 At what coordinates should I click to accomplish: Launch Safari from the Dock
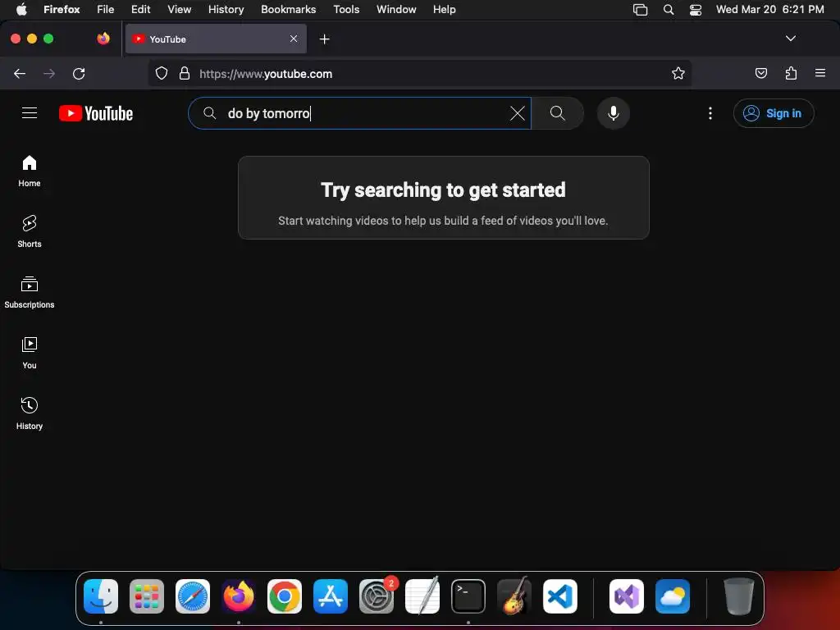tap(192, 596)
